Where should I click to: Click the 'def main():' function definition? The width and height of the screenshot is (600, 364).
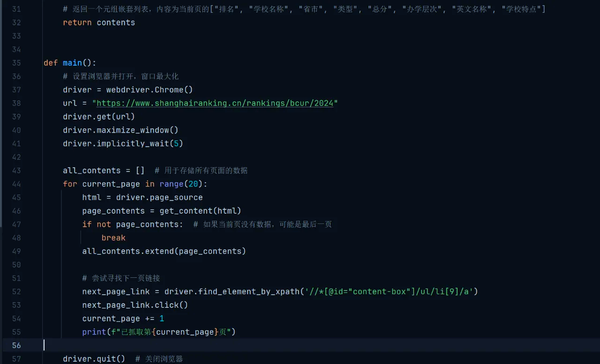[x=70, y=63]
